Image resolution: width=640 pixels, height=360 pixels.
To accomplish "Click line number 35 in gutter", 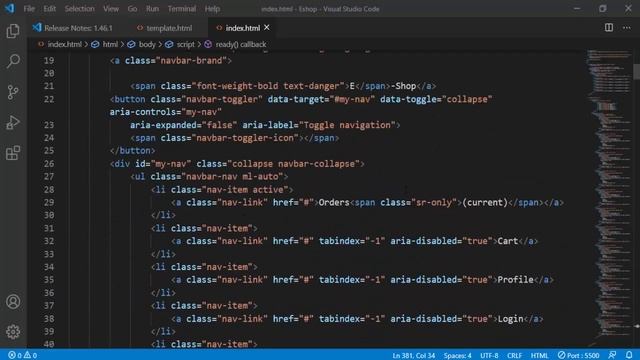I will 49,280.
